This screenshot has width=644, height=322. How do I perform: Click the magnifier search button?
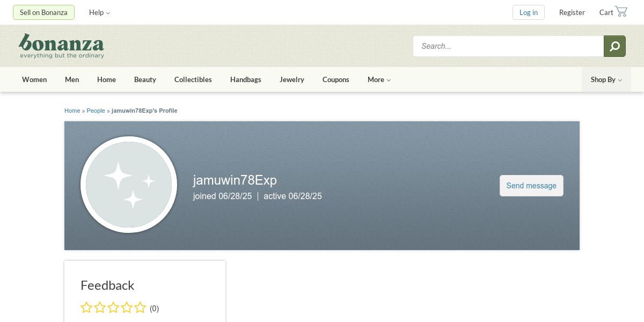tap(614, 46)
